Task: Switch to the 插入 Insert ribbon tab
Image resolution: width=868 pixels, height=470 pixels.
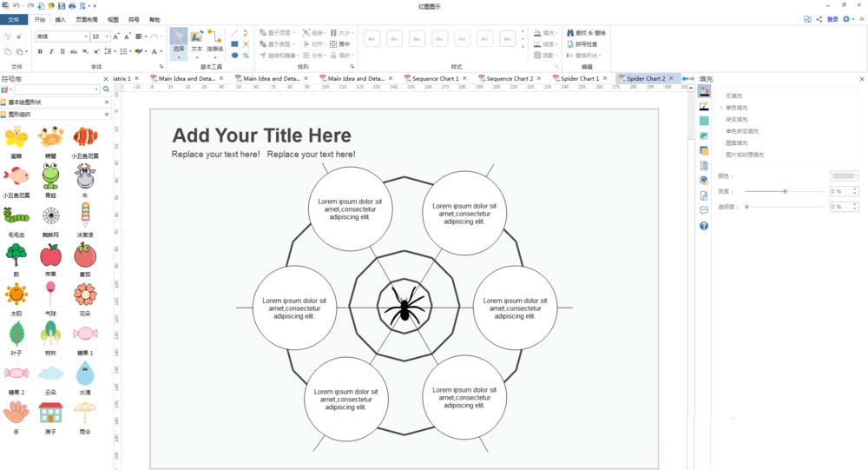Action: 61,19
